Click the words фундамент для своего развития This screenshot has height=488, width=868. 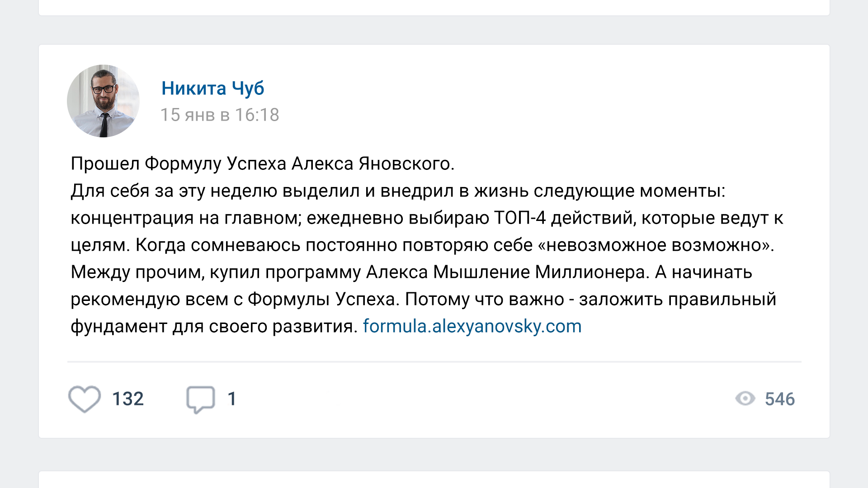(x=213, y=326)
